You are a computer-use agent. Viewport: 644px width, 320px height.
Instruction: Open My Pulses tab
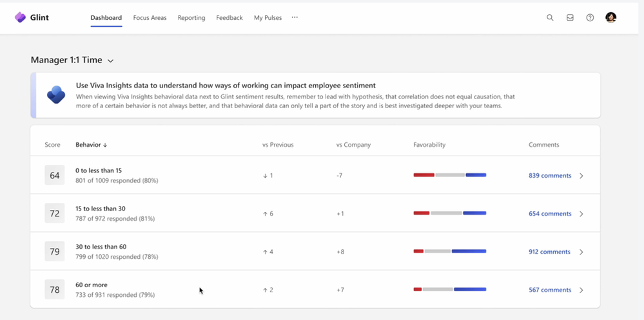click(268, 17)
